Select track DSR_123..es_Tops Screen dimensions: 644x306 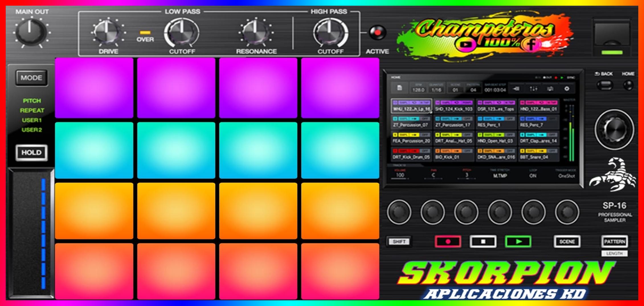(496, 106)
